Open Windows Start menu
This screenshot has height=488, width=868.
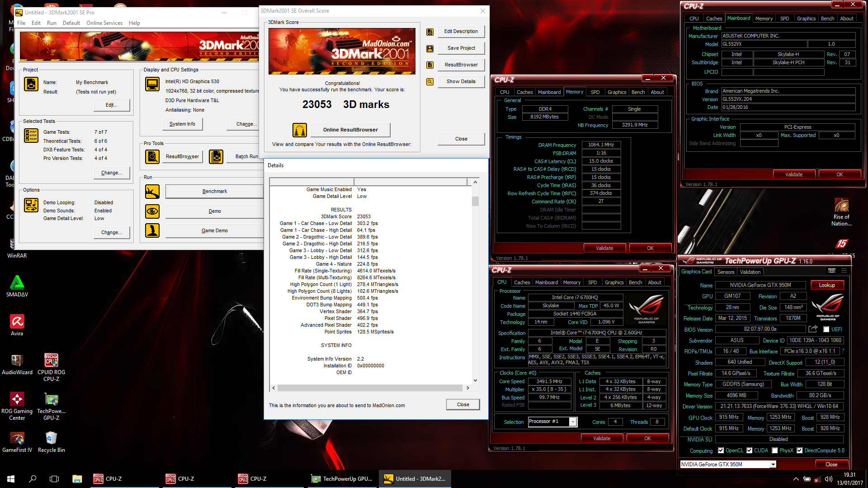pyautogui.click(x=11, y=479)
